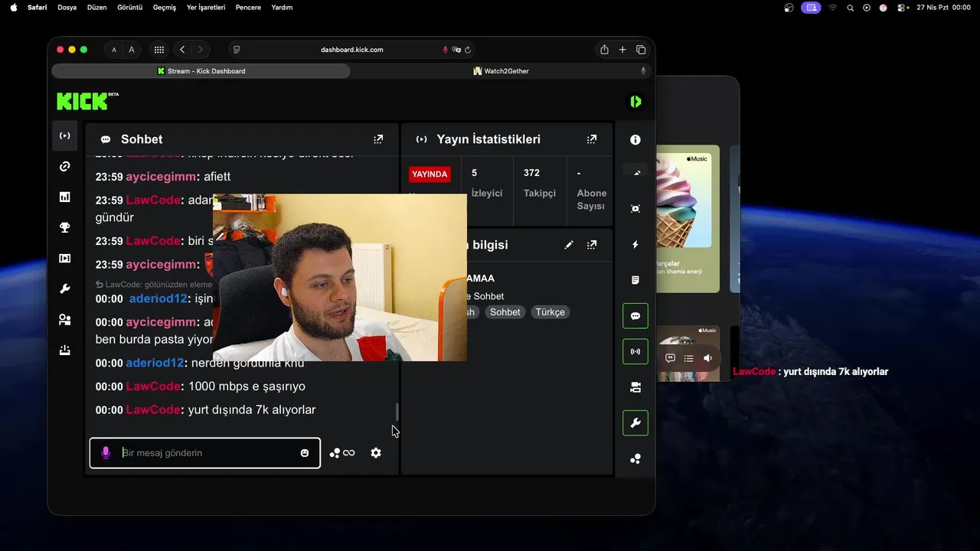The width and height of the screenshot is (980, 551).
Task: Open the Düzen menu
Action: click(97, 7)
